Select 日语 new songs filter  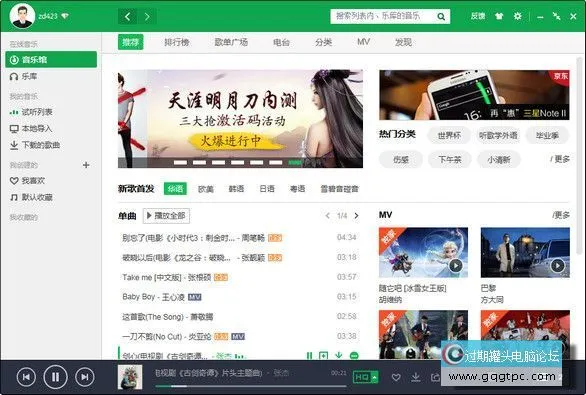267,189
